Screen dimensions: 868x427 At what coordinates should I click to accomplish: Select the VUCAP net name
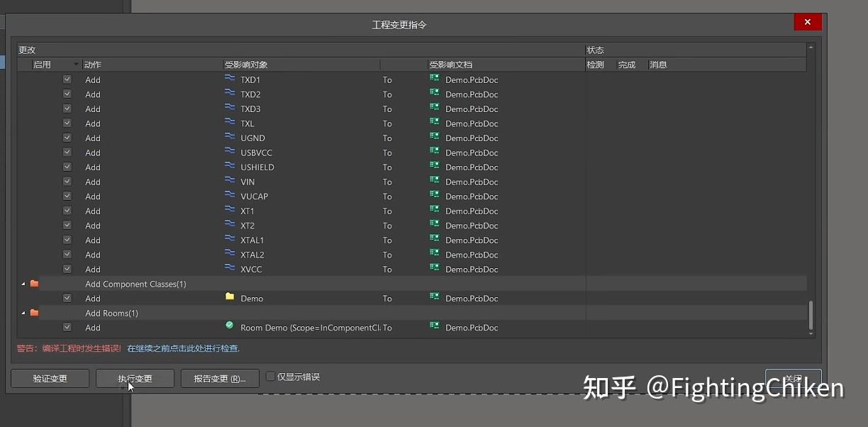[x=255, y=196]
